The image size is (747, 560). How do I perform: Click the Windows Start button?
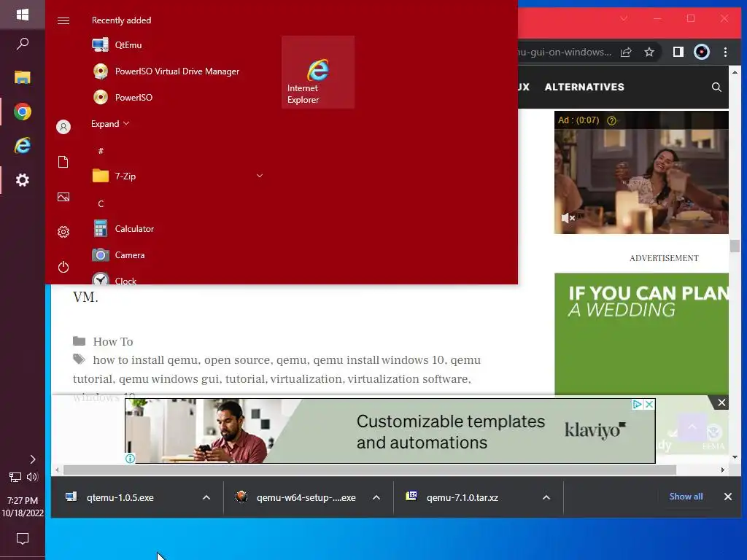click(x=23, y=15)
